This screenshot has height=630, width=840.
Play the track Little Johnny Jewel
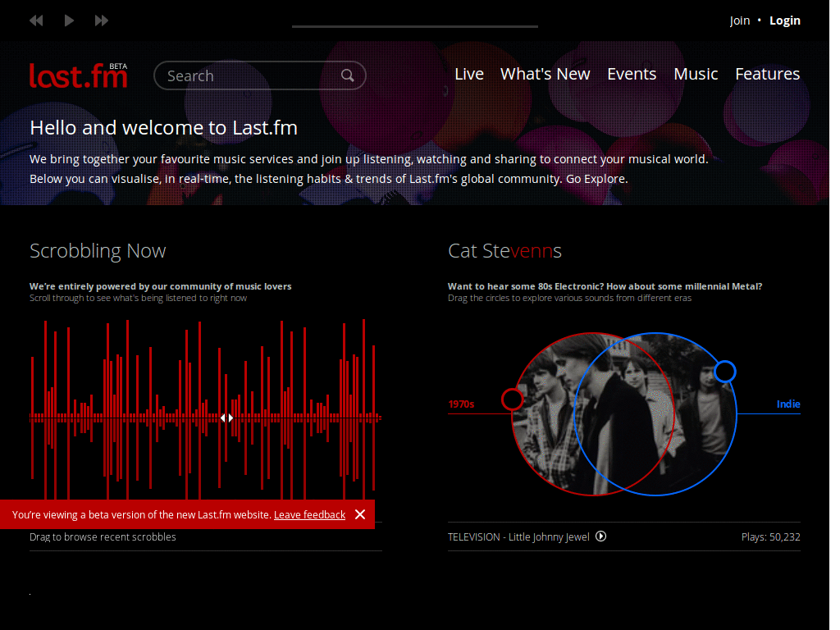601,536
